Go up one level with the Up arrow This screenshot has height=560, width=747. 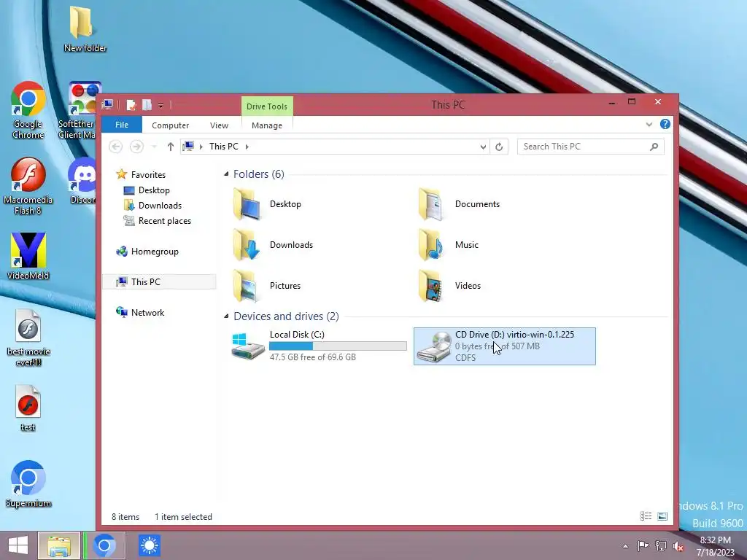pos(170,147)
